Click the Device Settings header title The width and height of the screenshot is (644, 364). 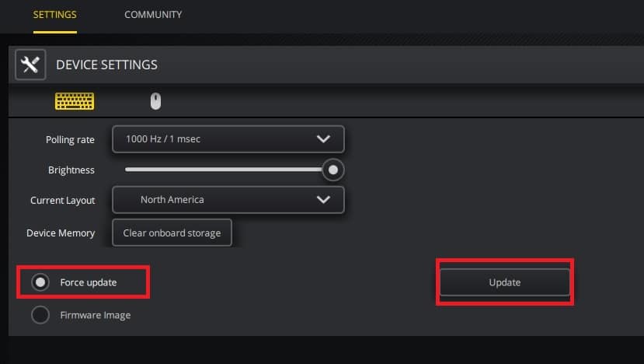[x=106, y=65]
